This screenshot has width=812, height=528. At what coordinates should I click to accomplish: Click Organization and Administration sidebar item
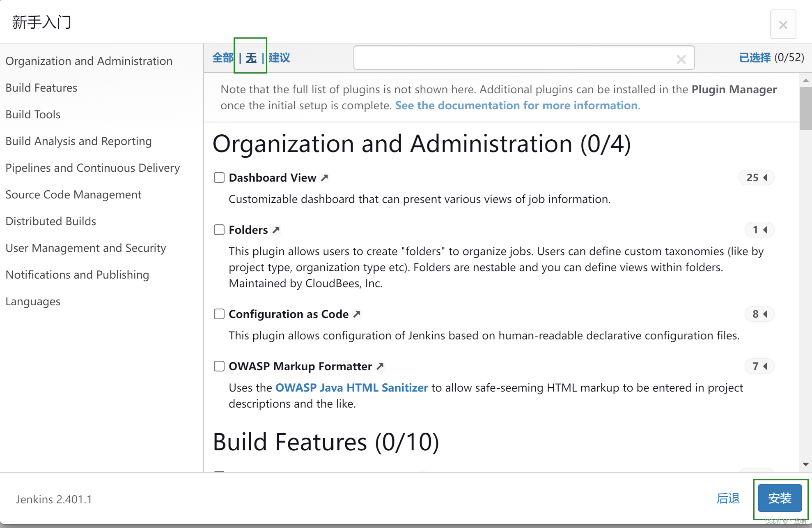pos(89,60)
